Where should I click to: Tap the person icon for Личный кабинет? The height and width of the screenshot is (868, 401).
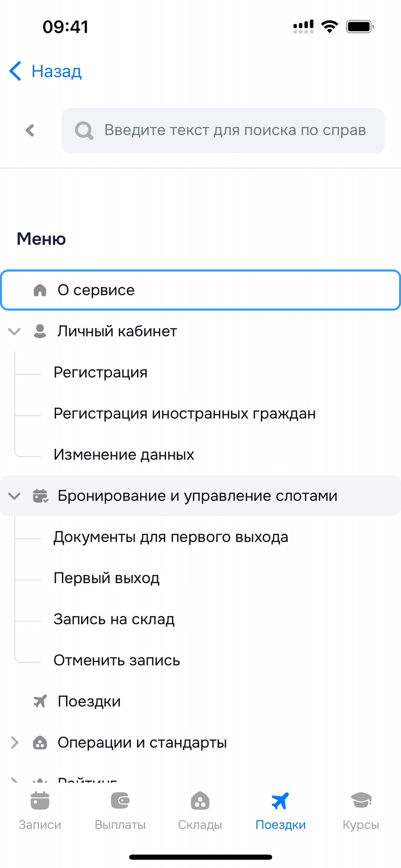[40, 331]
